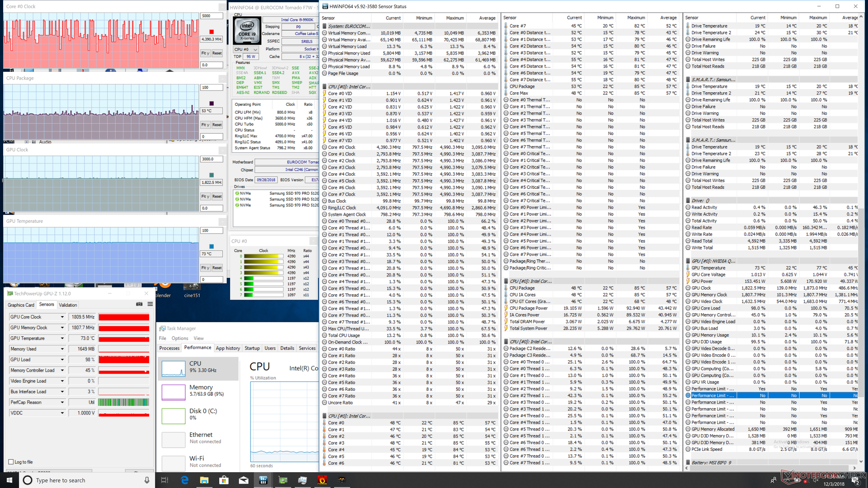Click the Current column header in the first sensor pane
Screen dimensions: 868x488
[x=393, y=18]
